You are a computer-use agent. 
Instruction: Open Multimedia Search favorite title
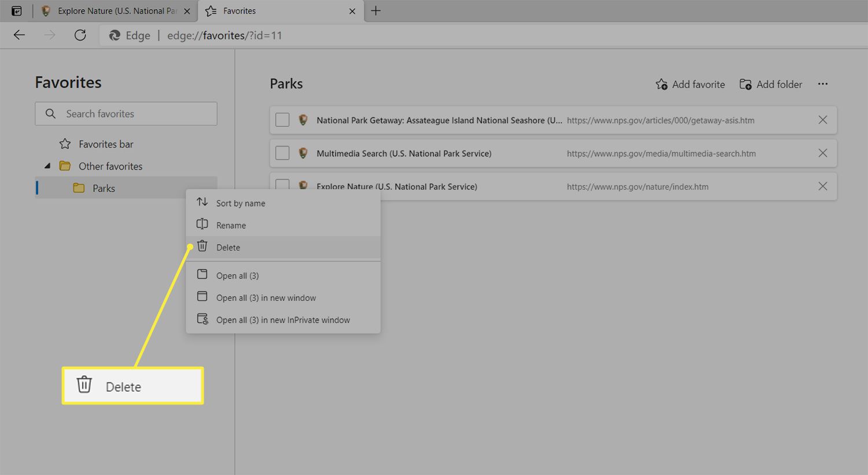[404, 153]
